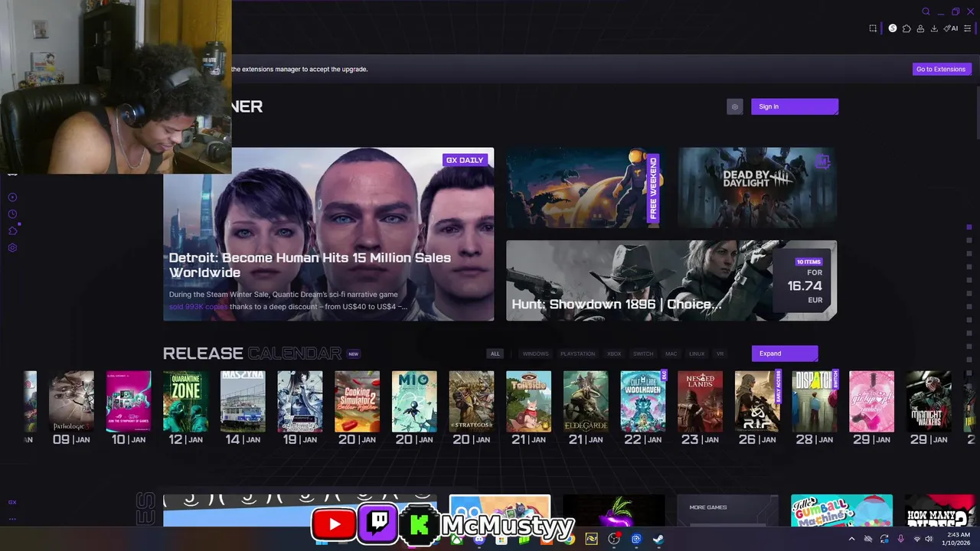The height and width of the screenshot is (551, 980).
Task: Open the profile account icon
Action: tap(920, 28)
